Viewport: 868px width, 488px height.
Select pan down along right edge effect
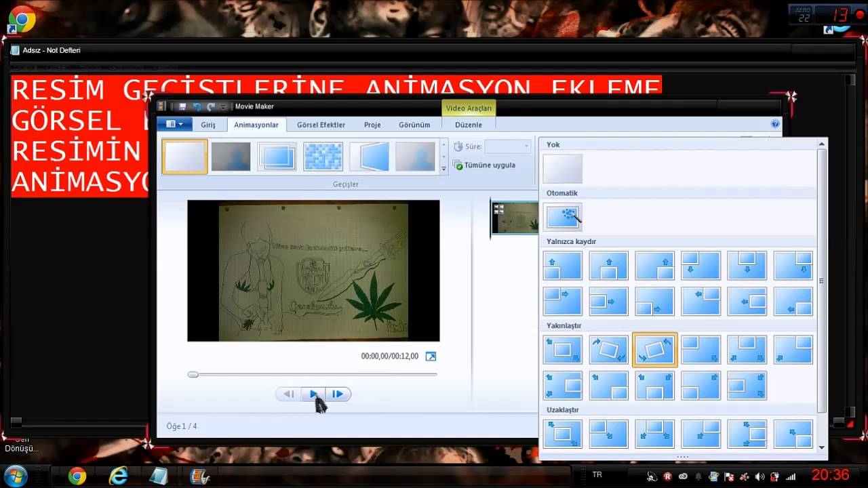793,266
